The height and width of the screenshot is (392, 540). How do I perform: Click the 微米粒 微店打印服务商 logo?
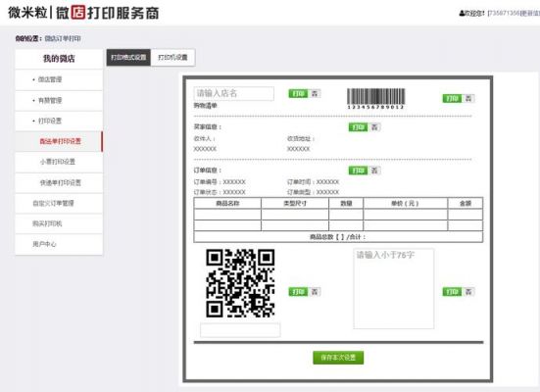point(83,13)
